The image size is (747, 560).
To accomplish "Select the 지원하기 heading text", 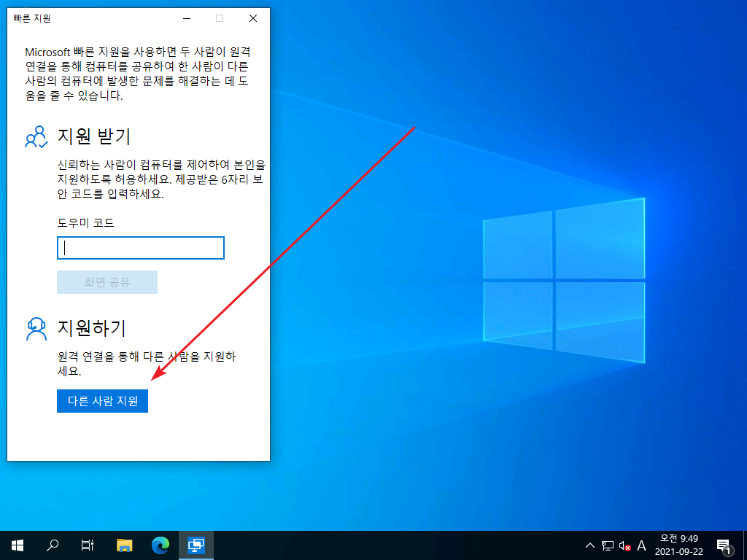I will [91, 328].
